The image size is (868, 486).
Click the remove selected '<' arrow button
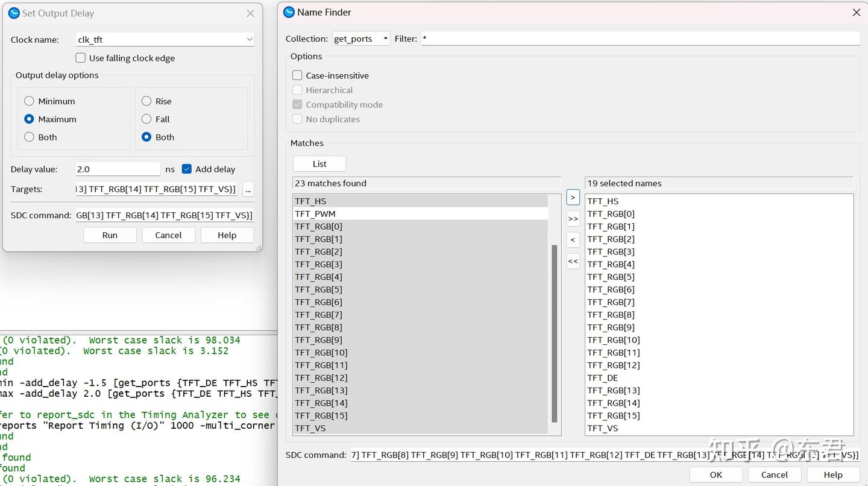click(573, 240)
